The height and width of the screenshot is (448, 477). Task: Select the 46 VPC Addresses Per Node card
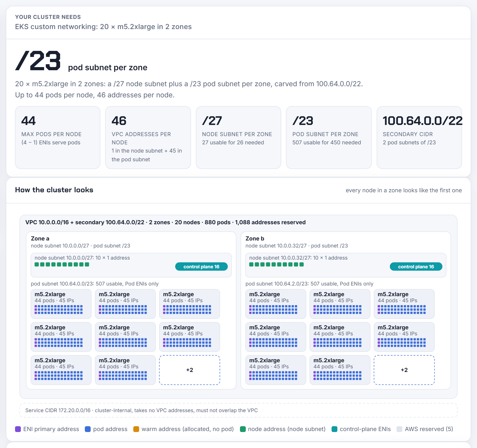[x=148, y=137]
